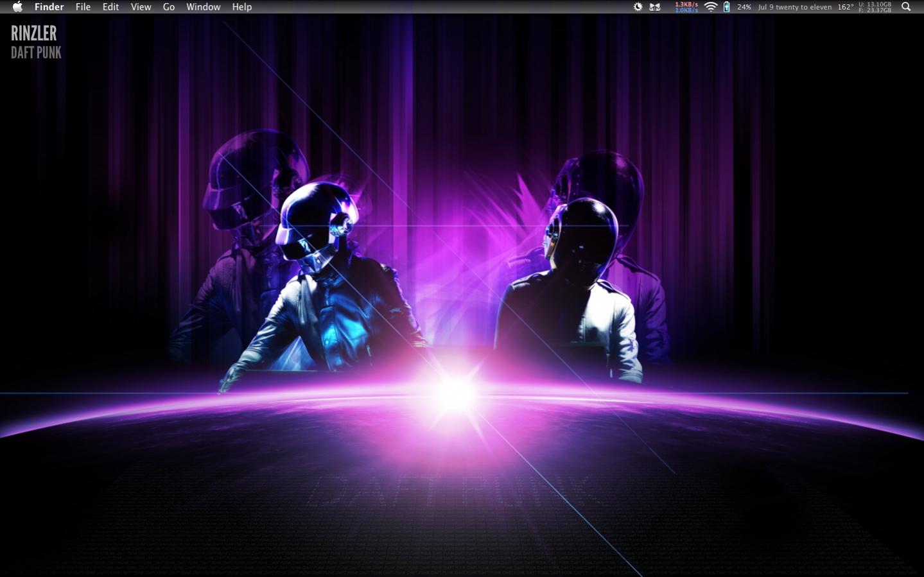The height and width of the screenshot is (577, 924).
Task: Open the File menu
Action: 83,7
